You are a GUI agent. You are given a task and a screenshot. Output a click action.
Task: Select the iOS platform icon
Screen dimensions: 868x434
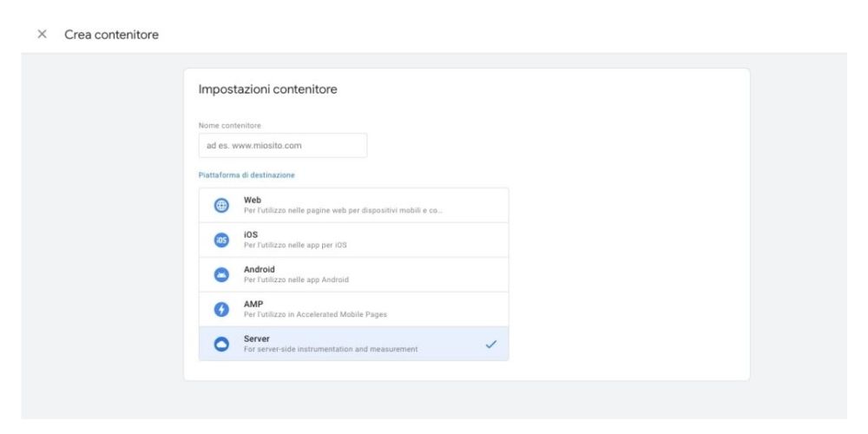(x=221, y=240)
